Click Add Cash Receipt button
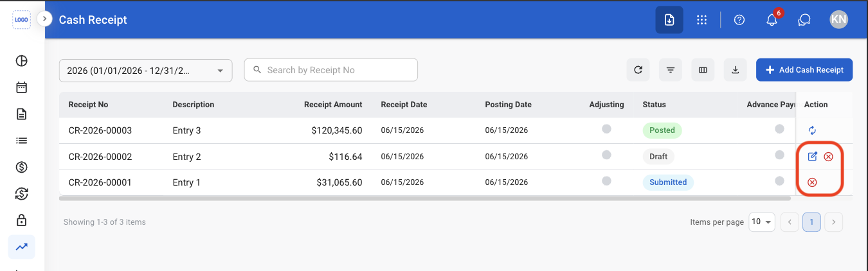868x271 pixels. point(804,70)
